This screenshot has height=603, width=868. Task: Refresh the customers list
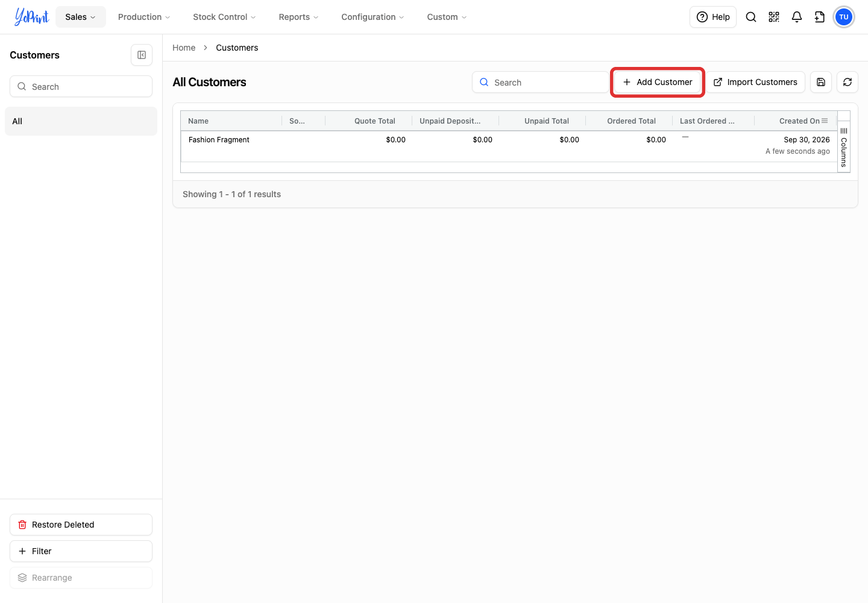(x=848, y=82)
